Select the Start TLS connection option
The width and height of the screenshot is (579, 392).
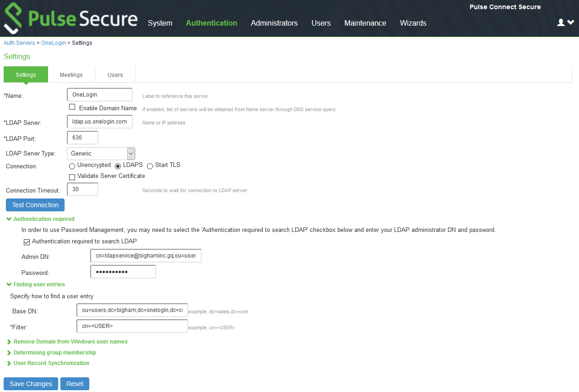tap(150, 166)
